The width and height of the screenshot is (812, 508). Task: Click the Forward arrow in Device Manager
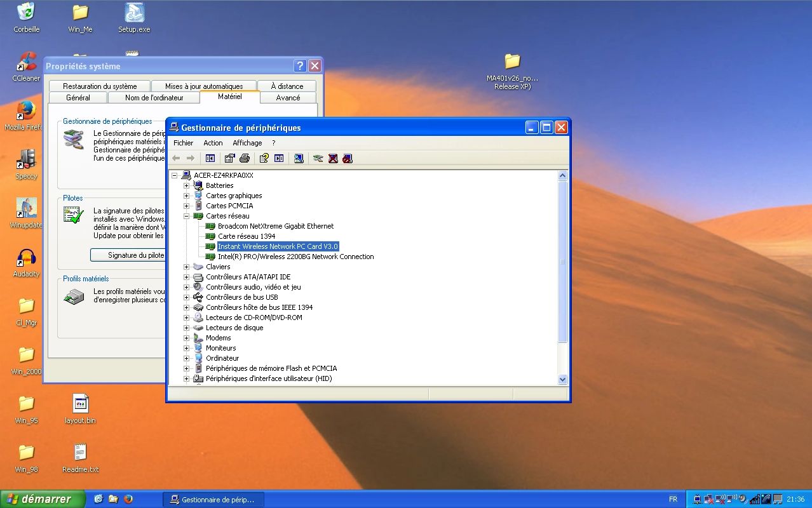[190, 158]
